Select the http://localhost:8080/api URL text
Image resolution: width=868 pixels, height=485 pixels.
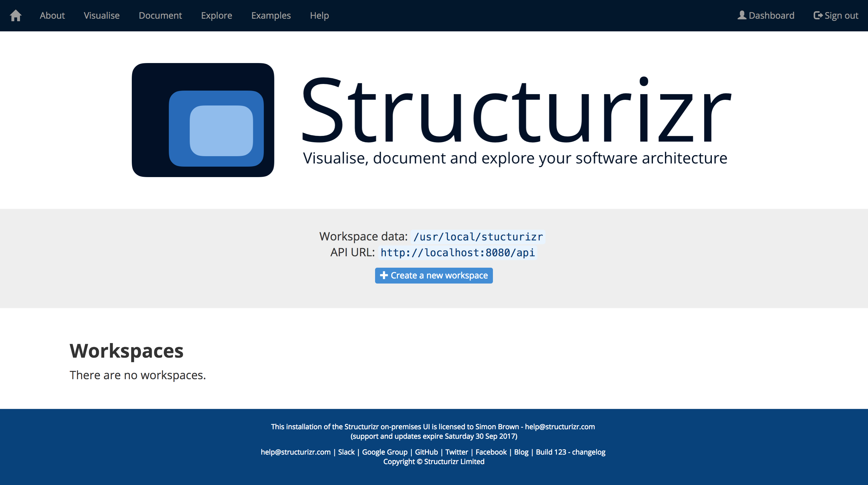(x=457, y=252)
